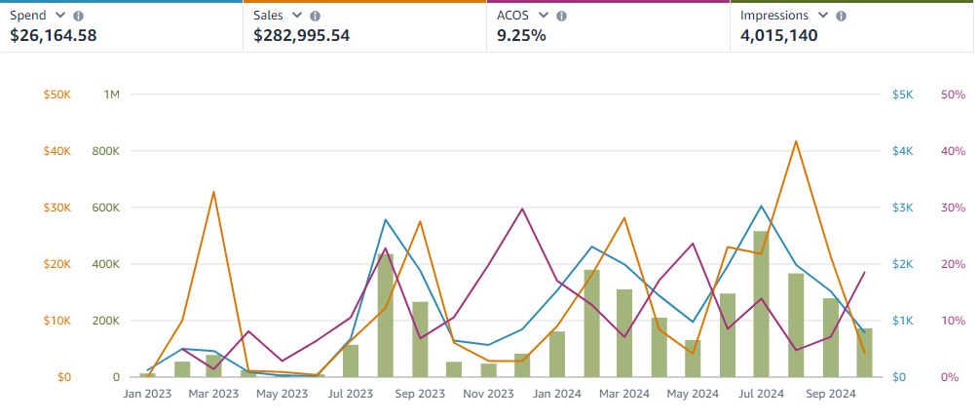Open the Impressions metric dropdown chevron
The height and width of the screenshot is (420, 980).
click(x=823, y=17)
